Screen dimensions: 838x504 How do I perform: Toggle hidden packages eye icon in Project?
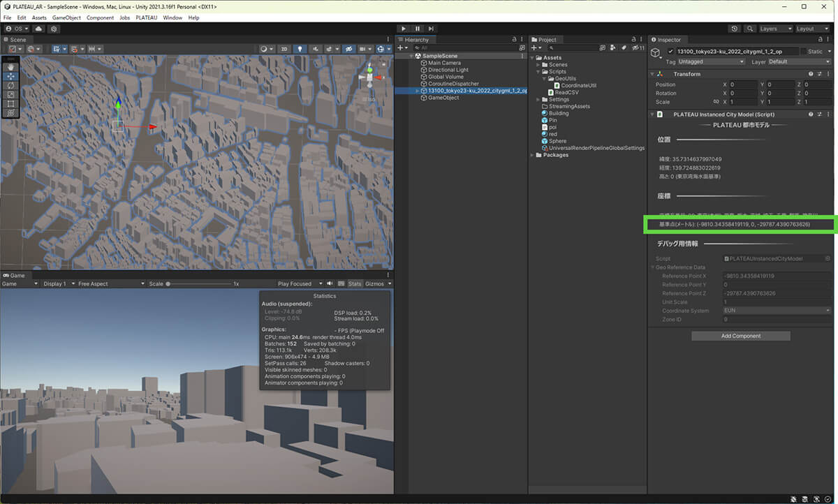coord(638,48)
